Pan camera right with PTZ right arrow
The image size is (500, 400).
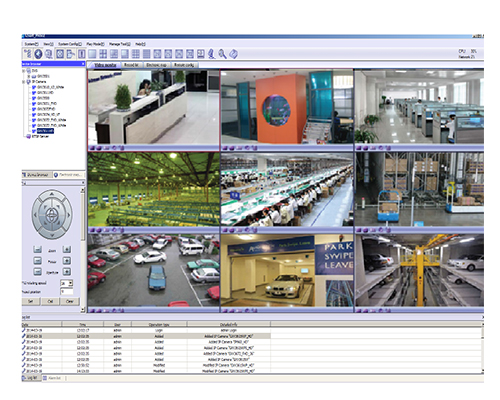coord(69,215)
